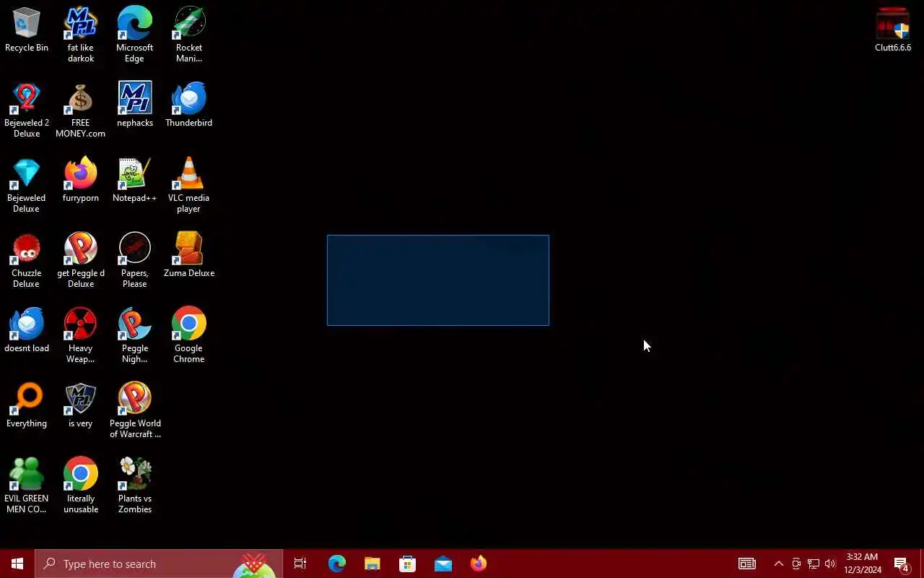The width and height of the screenshot is (924, 578).
Task: Open the Windows Start menu
Action: (17, 564)
